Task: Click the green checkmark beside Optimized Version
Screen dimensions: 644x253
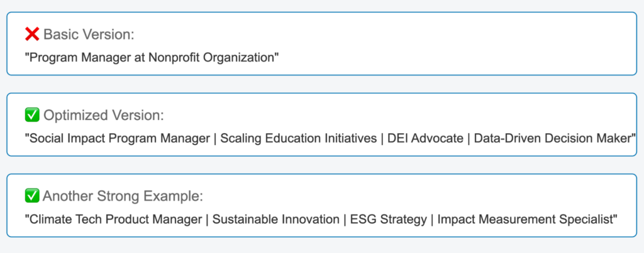Action: coord(32,116)
